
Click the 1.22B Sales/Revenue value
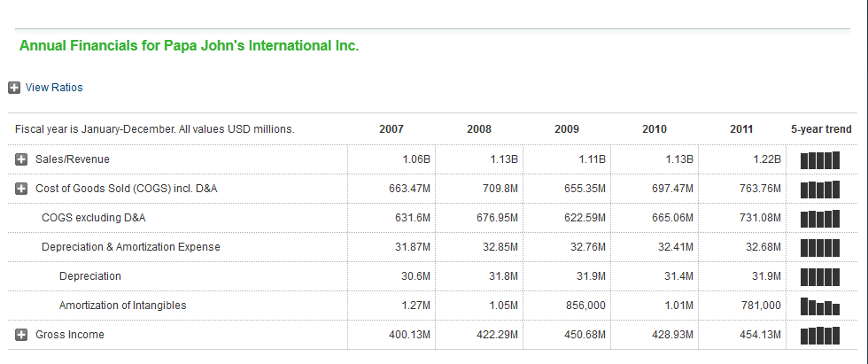(767, 159)
